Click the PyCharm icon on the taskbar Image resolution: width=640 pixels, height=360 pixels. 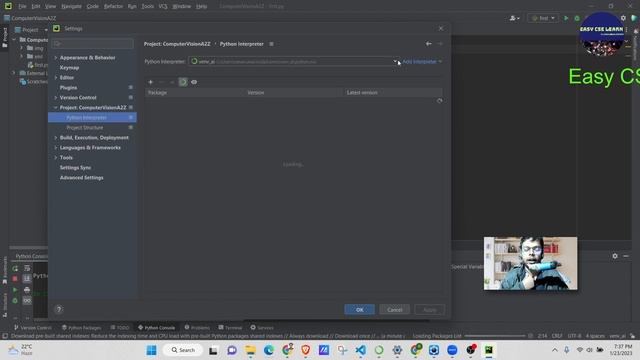pyautogui.click(x=489, y=350)
